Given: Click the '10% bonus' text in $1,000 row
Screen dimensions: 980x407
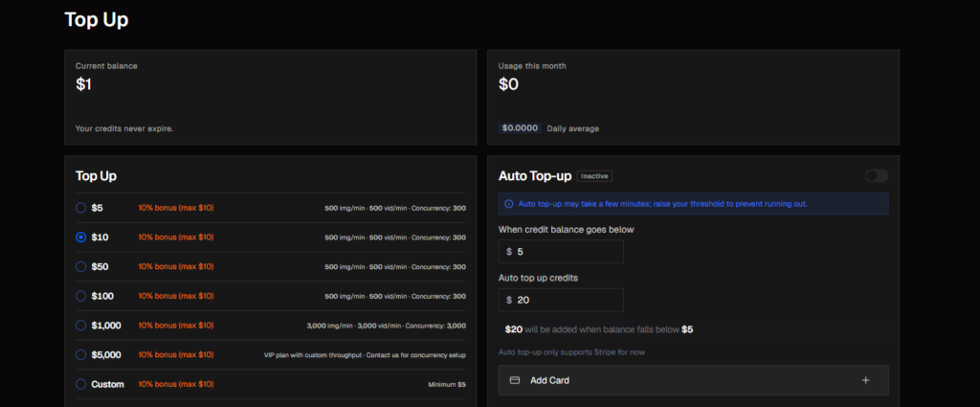Looking at the screenshot, I should (x=176, y=326).
